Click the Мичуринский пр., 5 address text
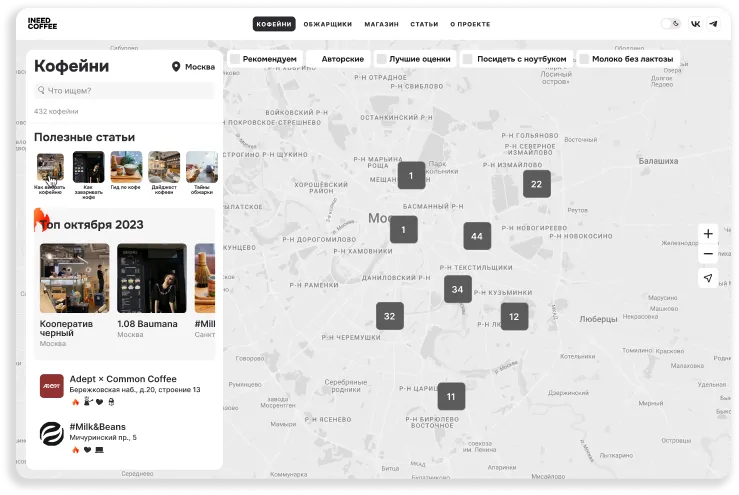Image resolution: width=739 pixels, height=495 pixels. pos(103,437)
